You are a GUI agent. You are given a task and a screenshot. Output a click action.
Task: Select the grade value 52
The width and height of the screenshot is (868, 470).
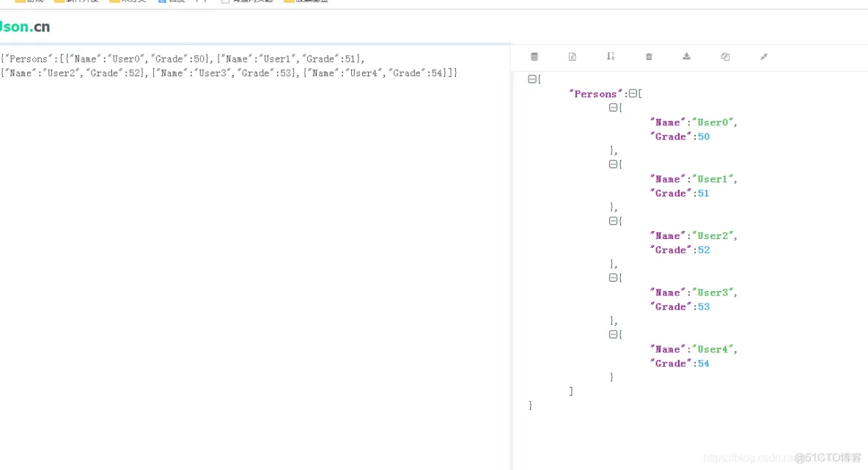click(x=704, y=250)
